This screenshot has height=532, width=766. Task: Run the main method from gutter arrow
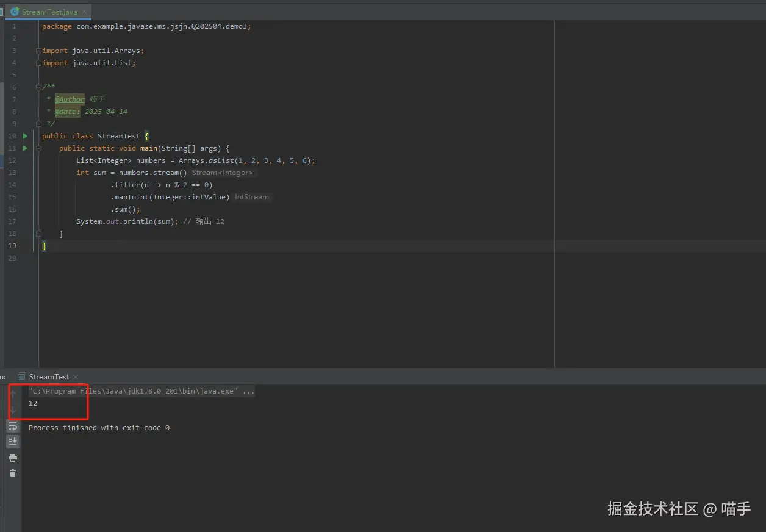click(x=25, y=148)
